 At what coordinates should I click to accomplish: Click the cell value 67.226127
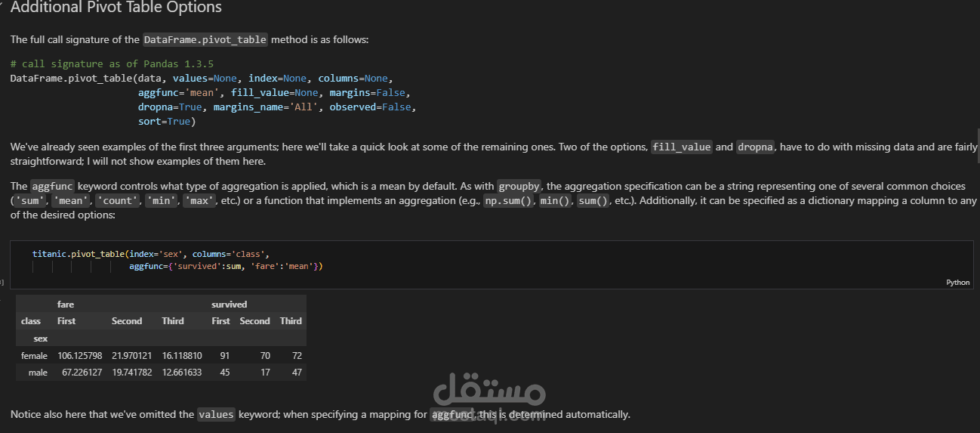pos(82,373)
